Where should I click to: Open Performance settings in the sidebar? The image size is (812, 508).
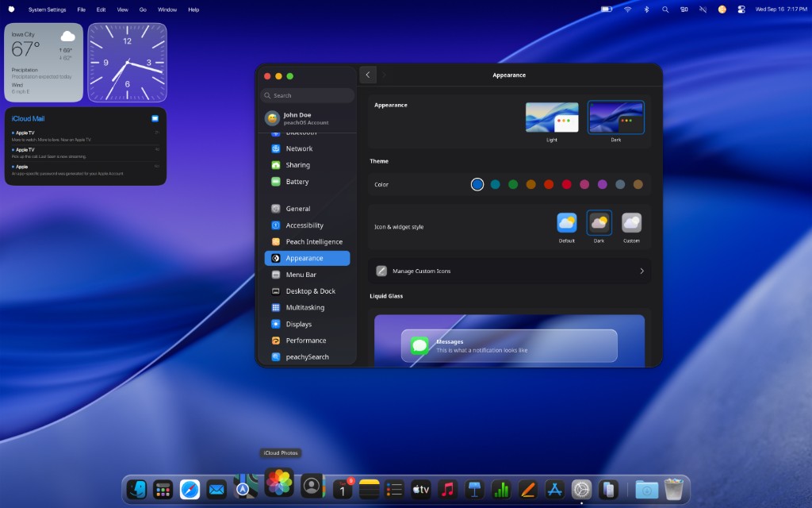point(307,341)
